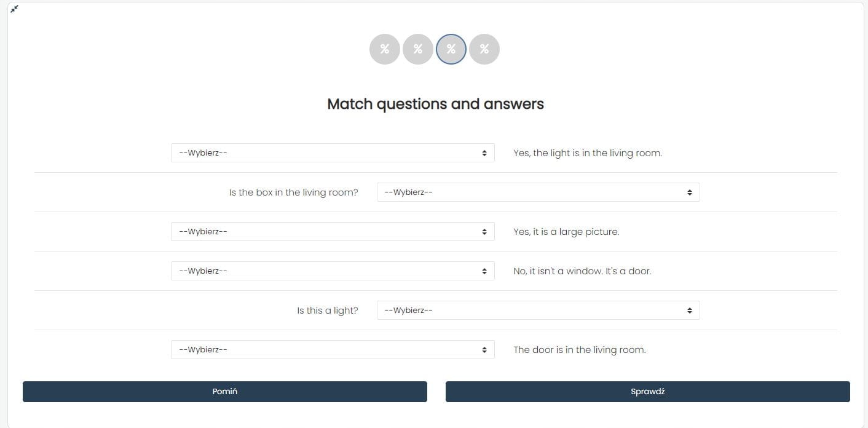Open dropdown beside 'No, it isn't a window' answer
Viewport: 868px width, 428px height.
[x=333, y=271]
